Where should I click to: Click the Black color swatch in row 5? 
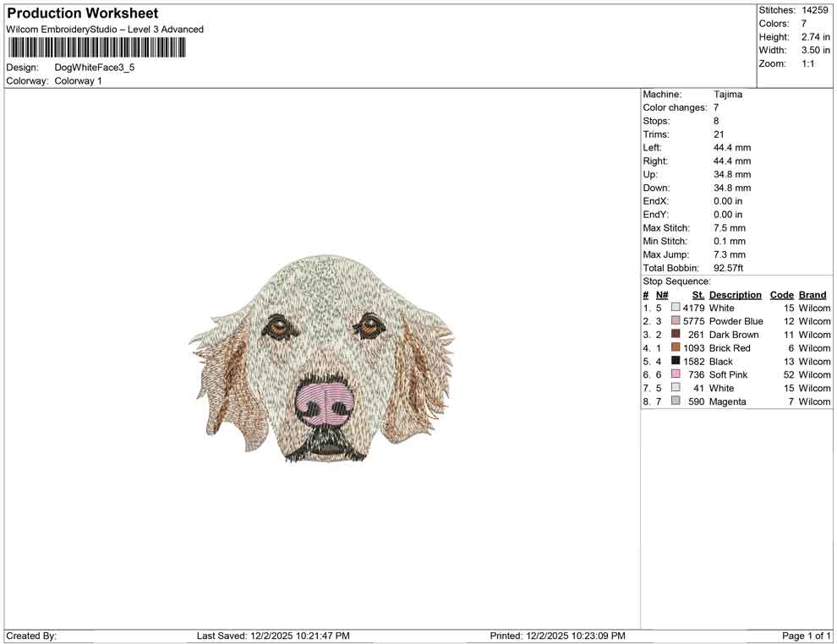point(675,361)
